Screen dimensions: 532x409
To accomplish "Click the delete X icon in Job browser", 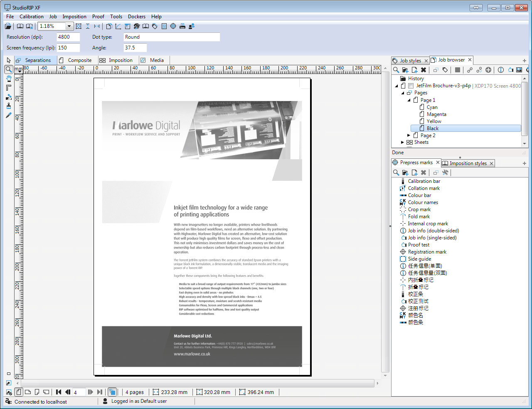I will 423,70.
